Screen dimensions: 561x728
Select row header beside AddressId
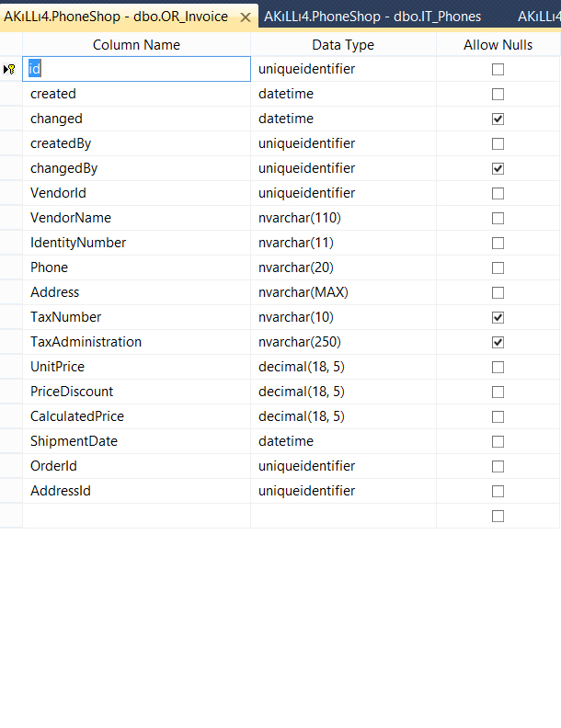pyautogui.click(x=11, y=491)
